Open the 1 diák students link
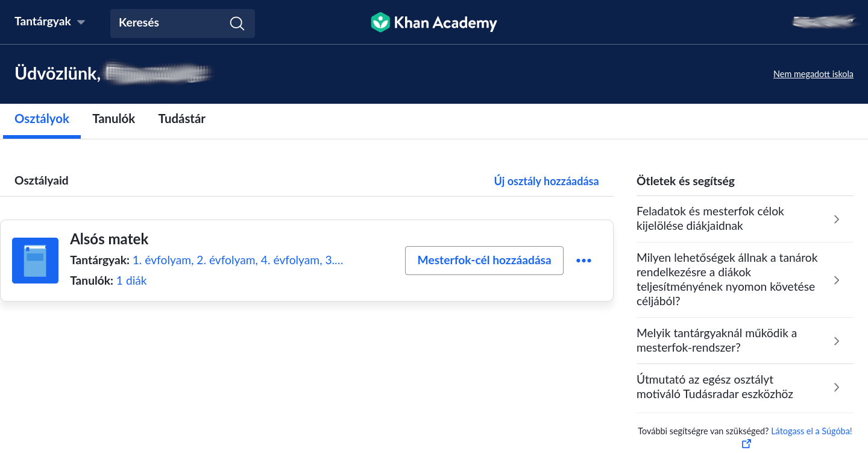Screen dimensions: 868x453 coord(131,280)
